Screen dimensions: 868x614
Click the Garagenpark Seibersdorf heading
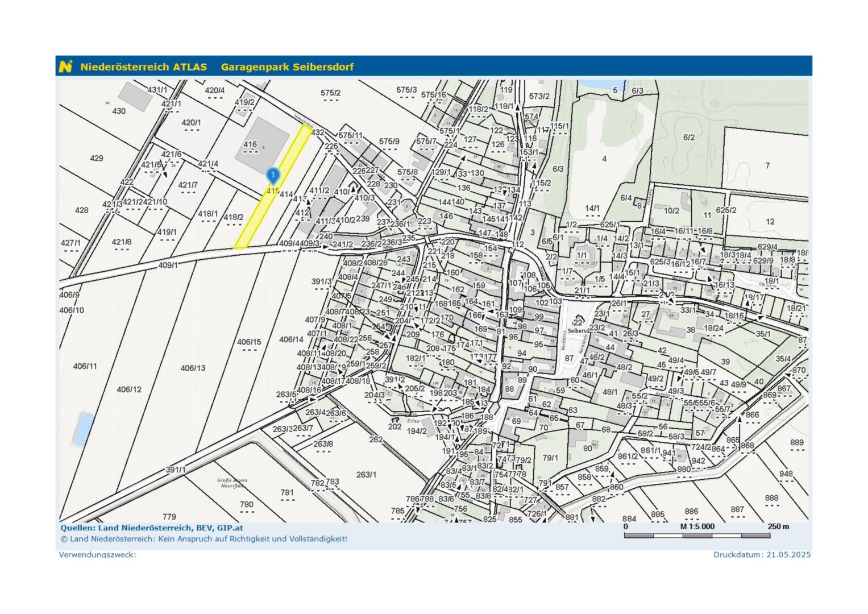point(287,67)
